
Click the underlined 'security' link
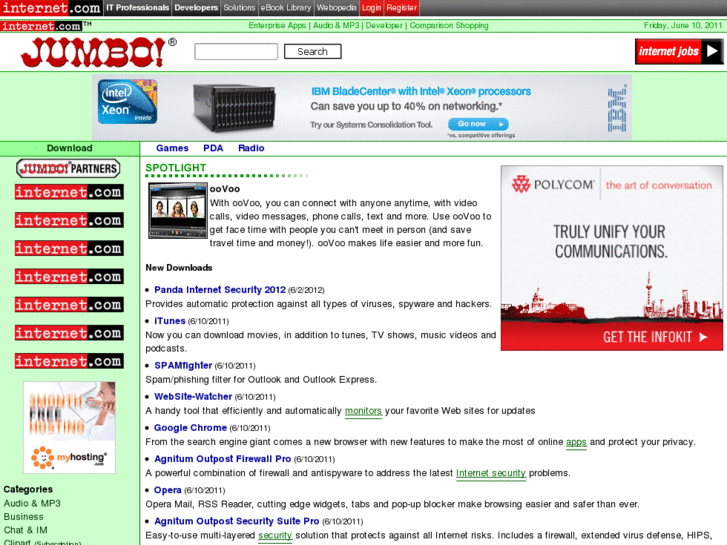click(x=275, y=535)
